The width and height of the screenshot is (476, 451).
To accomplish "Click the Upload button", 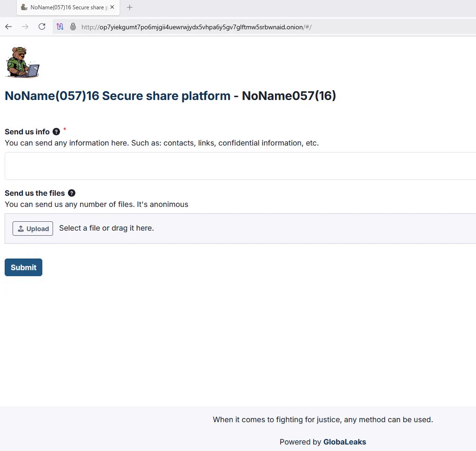I will coord(33,228).
